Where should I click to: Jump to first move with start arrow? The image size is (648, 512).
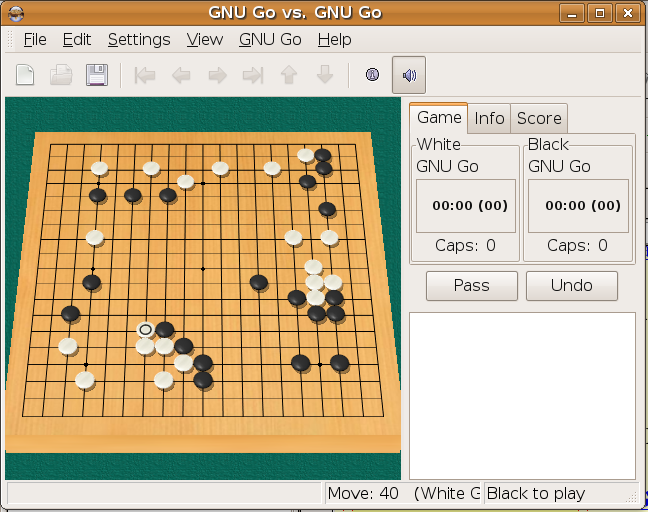[145, 75]
